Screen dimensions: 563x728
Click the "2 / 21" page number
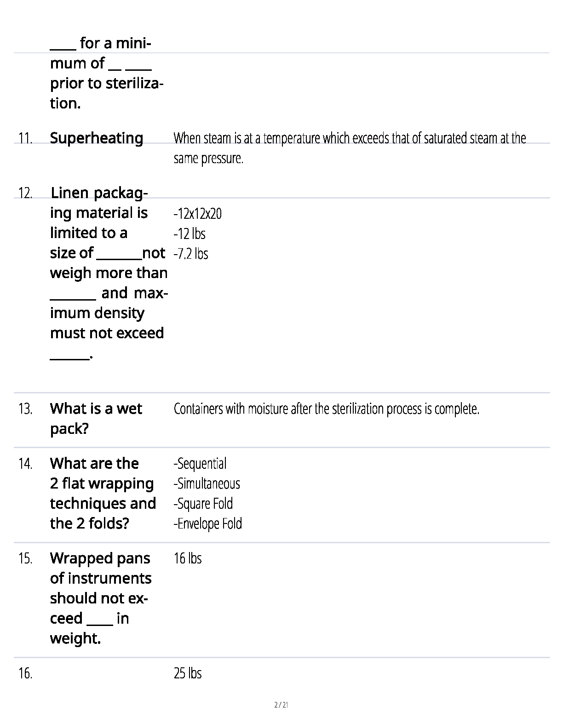(x=281, y=705)
